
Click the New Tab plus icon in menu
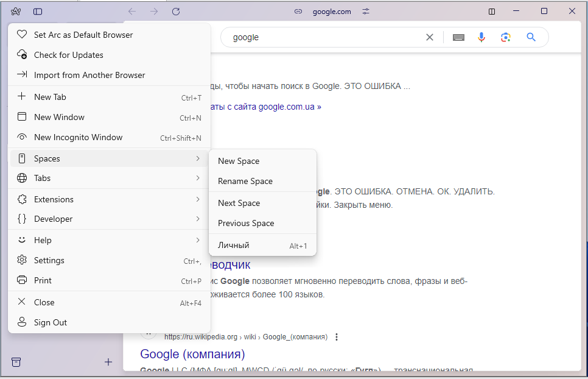pyautogui.click(x=22, y=96)
